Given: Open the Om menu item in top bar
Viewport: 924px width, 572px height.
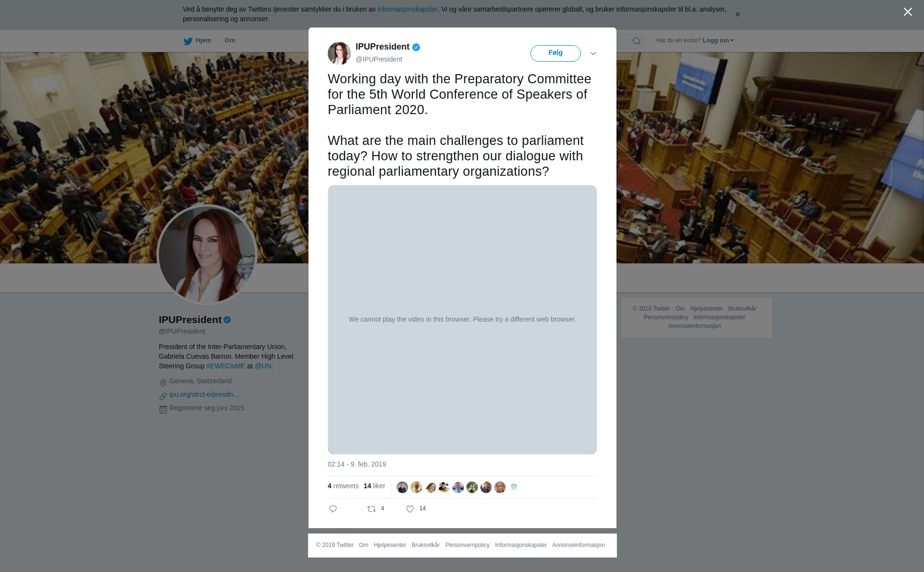Looking at the screenshot, I should point(230,40).
